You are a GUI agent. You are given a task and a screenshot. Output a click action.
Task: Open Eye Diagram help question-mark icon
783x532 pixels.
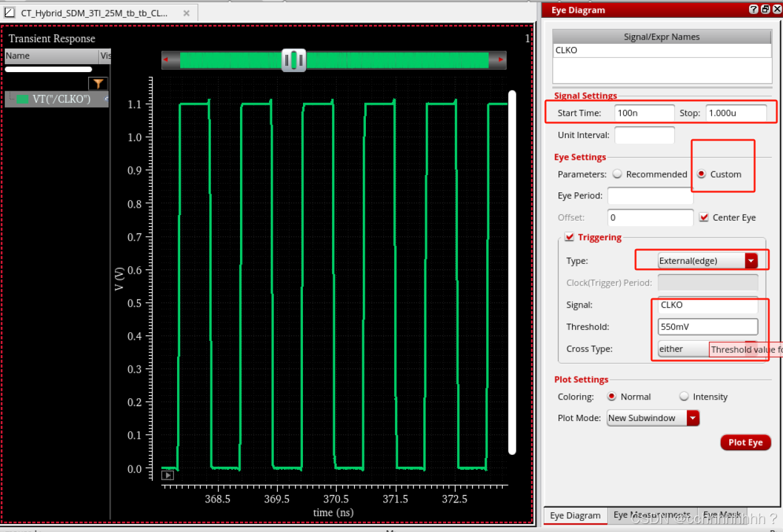tap(753, 9)
